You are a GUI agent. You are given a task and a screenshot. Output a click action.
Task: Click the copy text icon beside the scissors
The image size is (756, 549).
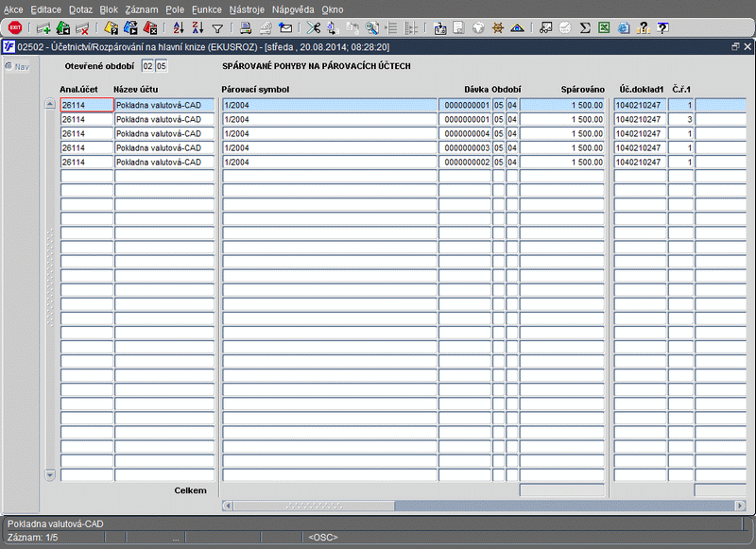(x=333, y=28)
